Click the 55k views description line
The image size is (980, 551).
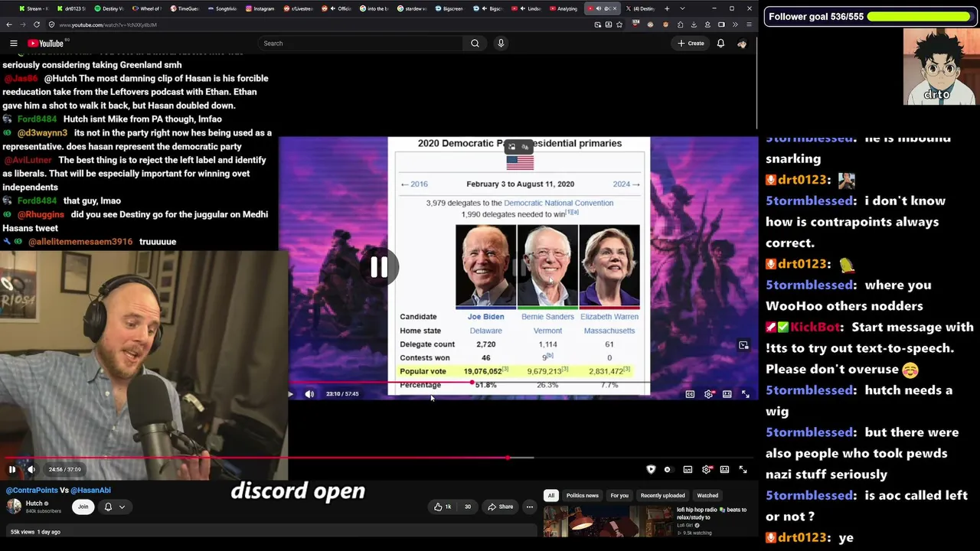click(35, 532)
